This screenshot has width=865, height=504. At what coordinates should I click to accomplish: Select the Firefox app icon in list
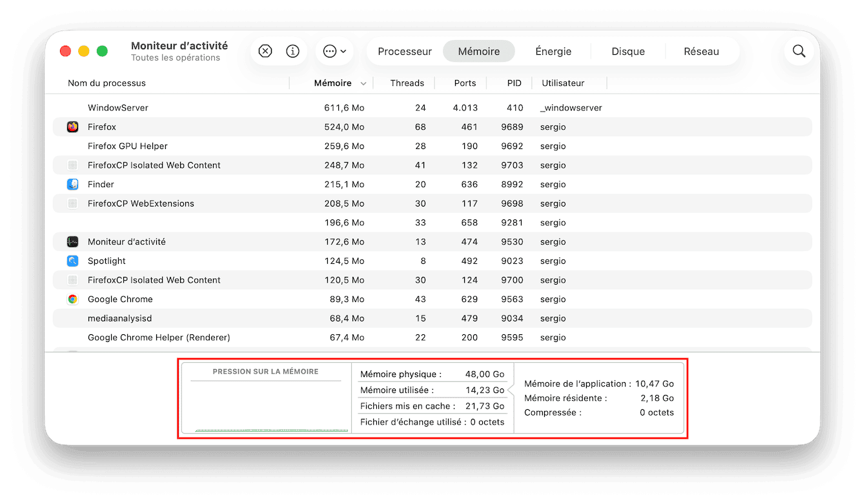tap(73, 127)
